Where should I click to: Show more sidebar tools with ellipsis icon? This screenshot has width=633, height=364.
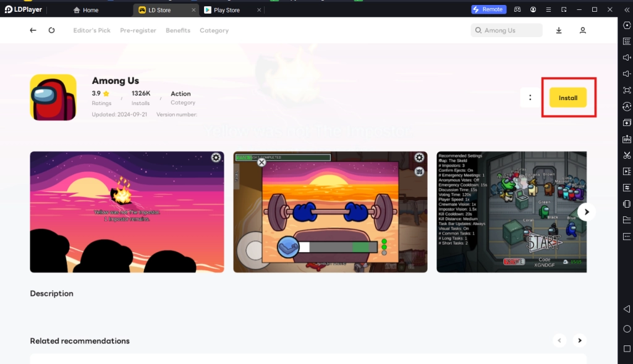(x=627, y=236)
